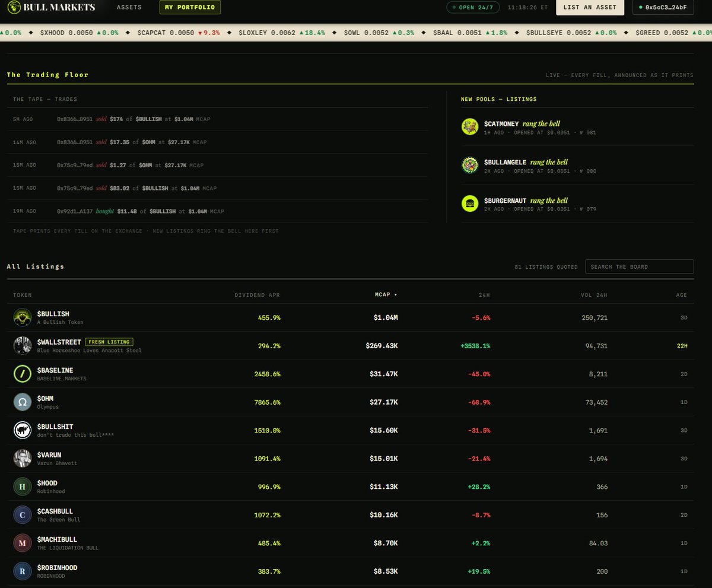Screen dimensions: 712x588
Task: Open the $BULLANGELE rang the bell listing
Action: coord(577,166)
